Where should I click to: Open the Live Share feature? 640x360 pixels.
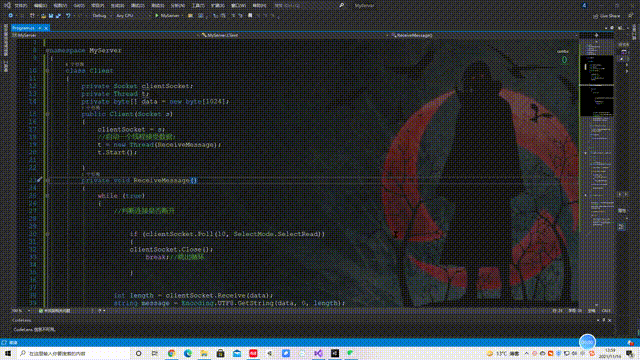(607, 16)
